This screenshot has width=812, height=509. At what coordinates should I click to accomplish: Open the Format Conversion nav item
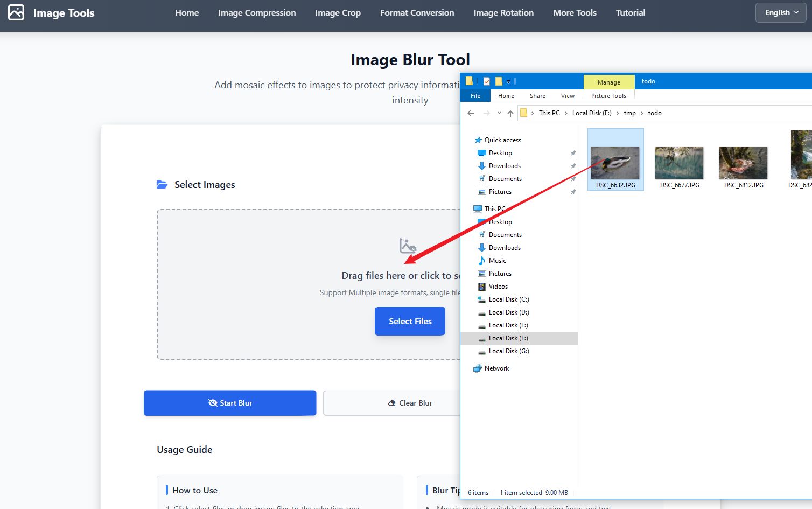click(x=417, y=13)
